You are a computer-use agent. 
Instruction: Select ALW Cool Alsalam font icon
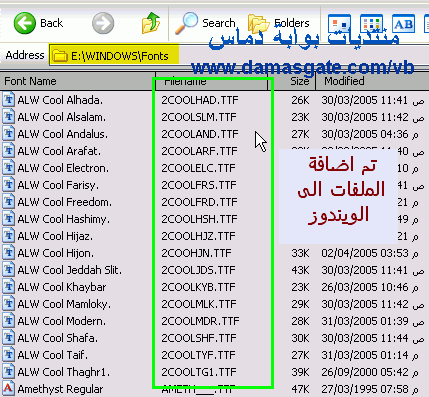(9, 117)
